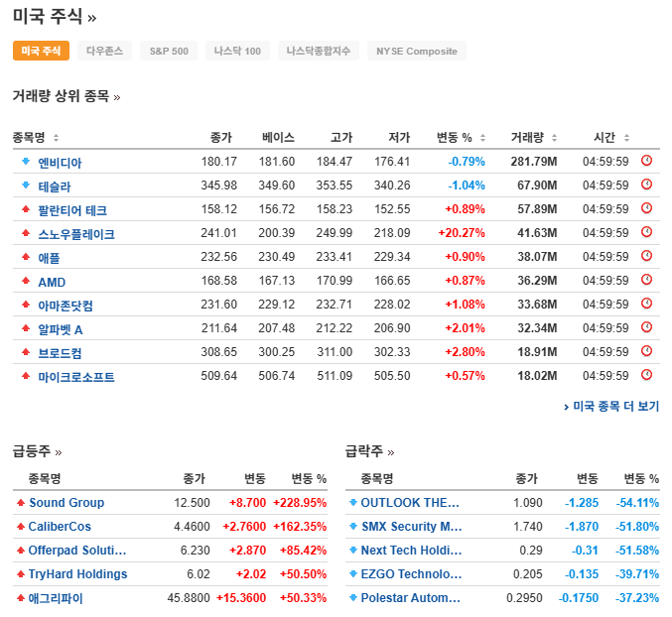Click the blue down arrow beside Polestar Autom...
This screenshot has width=672, height=617.
[x=353, y=597]
